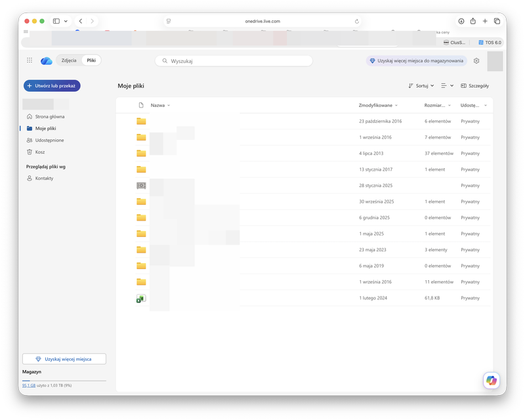Open the folder with 7 elementów
525x420 pixels.
click(141, 137)
